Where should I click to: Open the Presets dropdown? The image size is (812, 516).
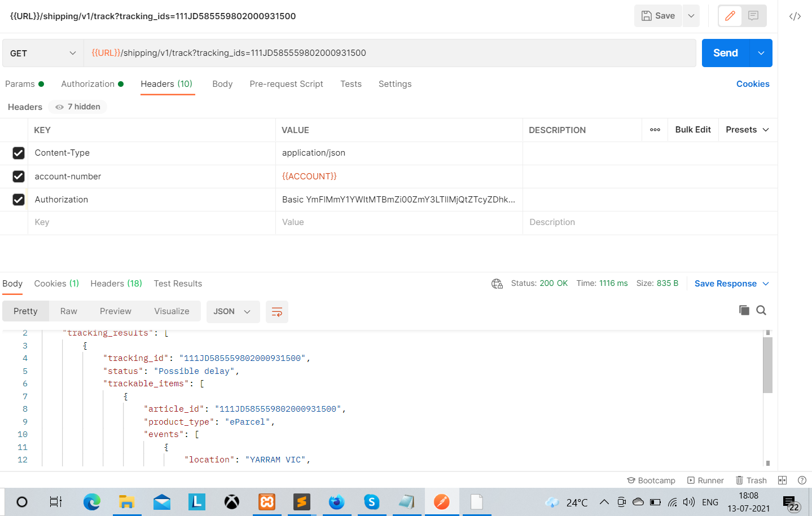[x=747, y=130]
